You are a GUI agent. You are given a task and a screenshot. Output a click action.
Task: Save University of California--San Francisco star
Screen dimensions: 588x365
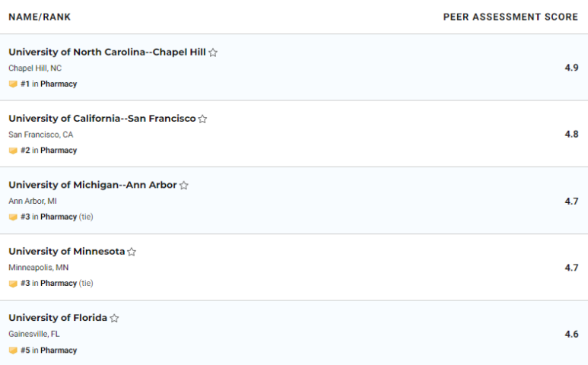pyautogui.click(x=202, y=119)
